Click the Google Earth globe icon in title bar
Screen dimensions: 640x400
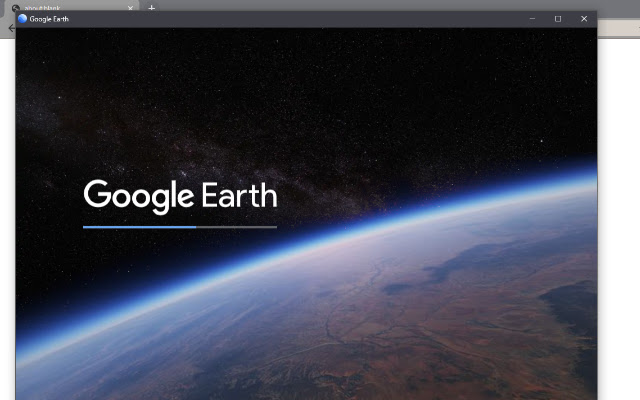(22, 19)
